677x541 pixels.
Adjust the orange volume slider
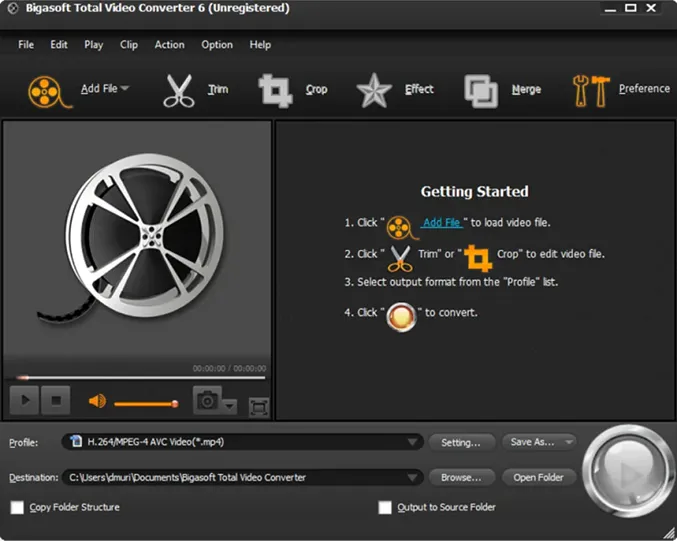[x=146, y=404]
